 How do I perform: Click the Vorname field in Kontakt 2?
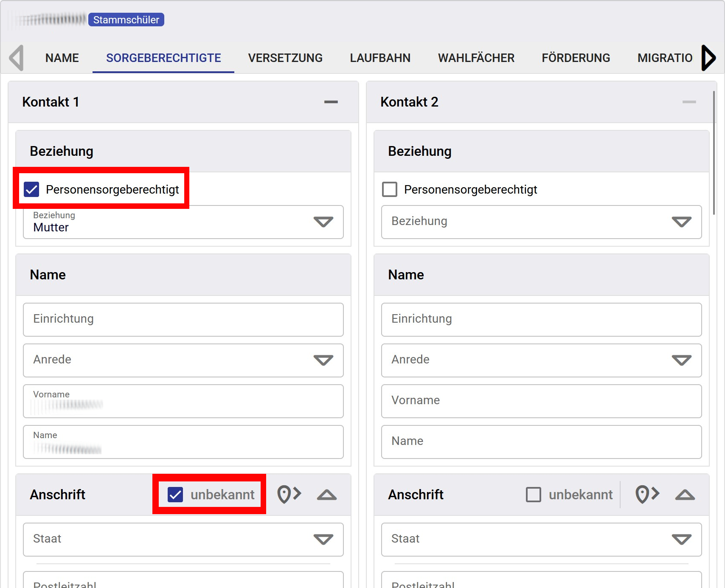click(541, 401)
